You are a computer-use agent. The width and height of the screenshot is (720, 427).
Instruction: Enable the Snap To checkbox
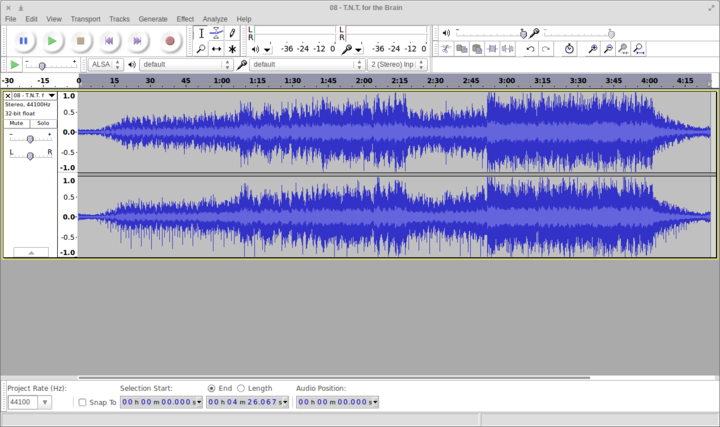(x=82, y=402)
